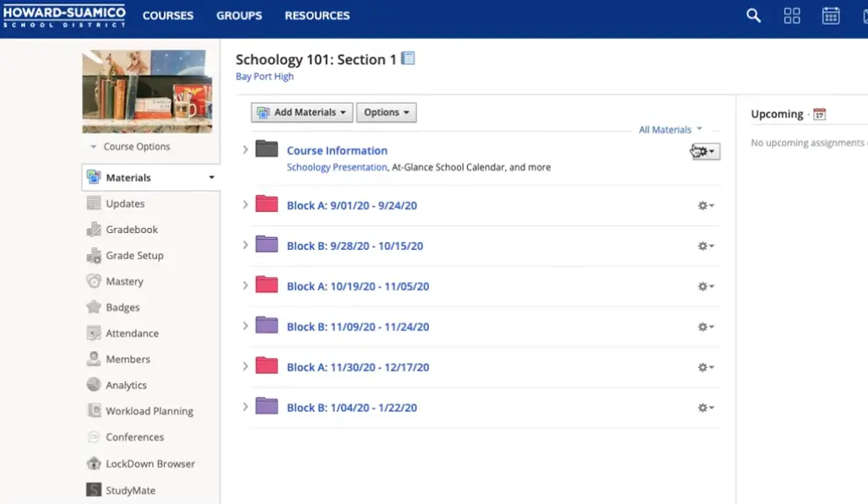Open Badges from the sidebar icon

pyautogui.click(x=94, y=307)
